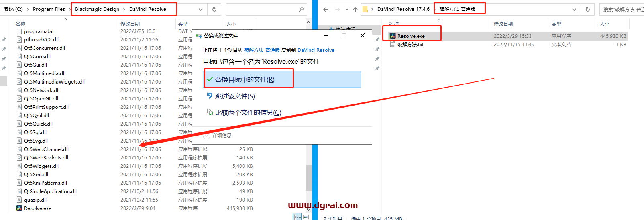Go forward in the right Explorer window
Screen dimensions: 644x220
pyautogui.click(x=337, y=9)
